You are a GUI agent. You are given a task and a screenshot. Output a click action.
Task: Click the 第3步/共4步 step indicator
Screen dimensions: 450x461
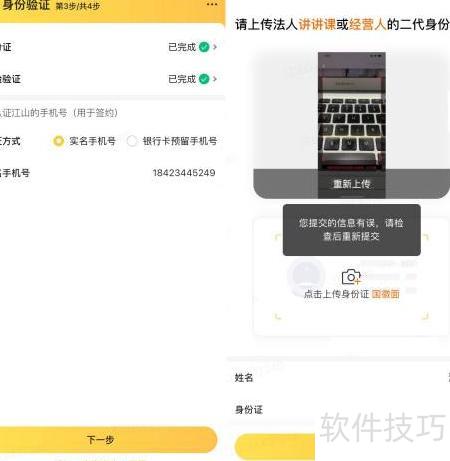[x=77, y=6]
